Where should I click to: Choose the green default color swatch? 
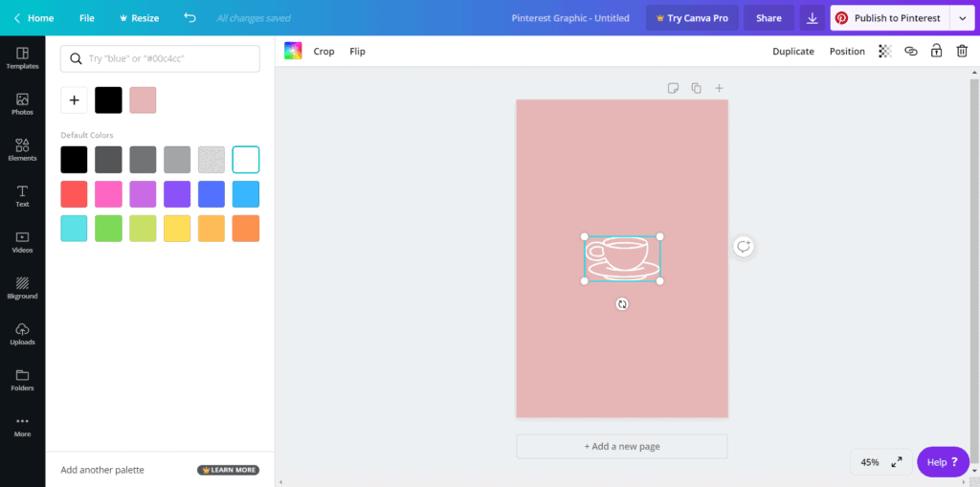108,228
